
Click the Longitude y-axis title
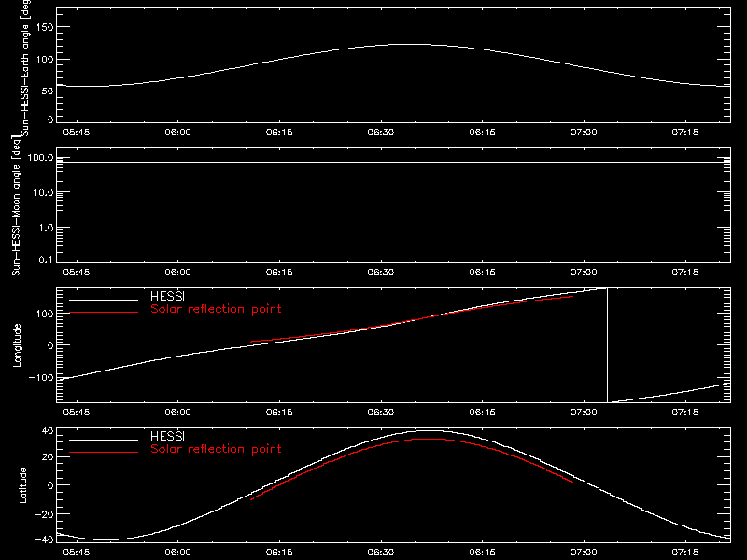pos(17,345)
